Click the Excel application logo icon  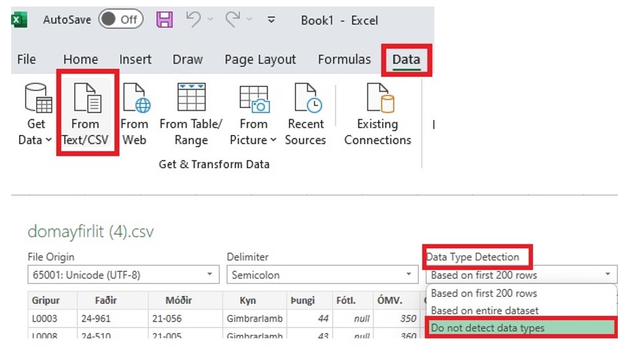point(19,20)
